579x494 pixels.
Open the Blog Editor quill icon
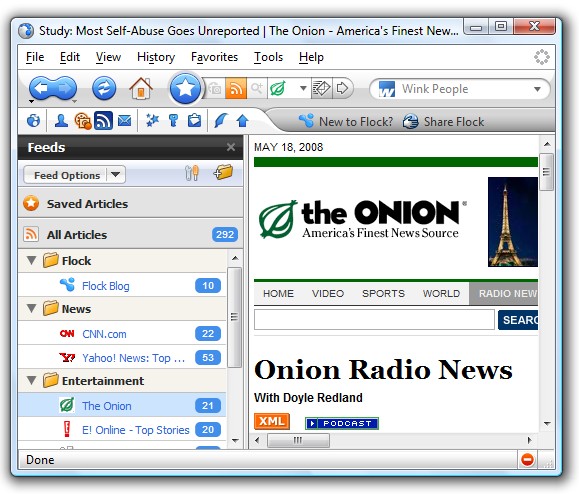pos(221,120)
